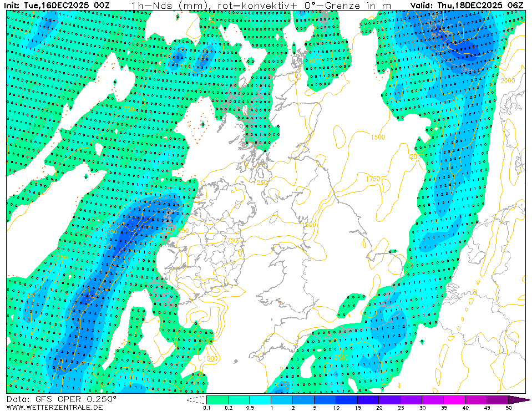Select the 0.5–1 mm cyan legend swatch
This screenshot has height=411, width=532.
(260, 399)
